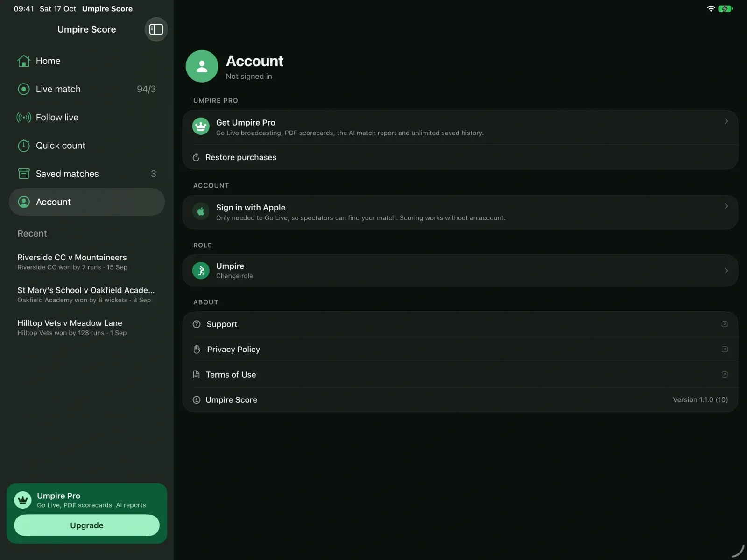The height and width of the screenshot is (560, 747).
Task: Click the Support question mark icon
Action: click(x=197, y=324)
